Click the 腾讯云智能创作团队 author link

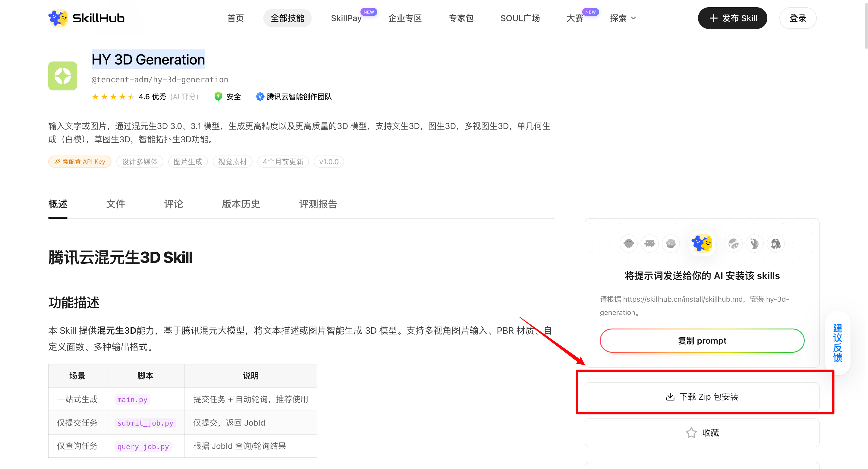click(x=299, y=97)
